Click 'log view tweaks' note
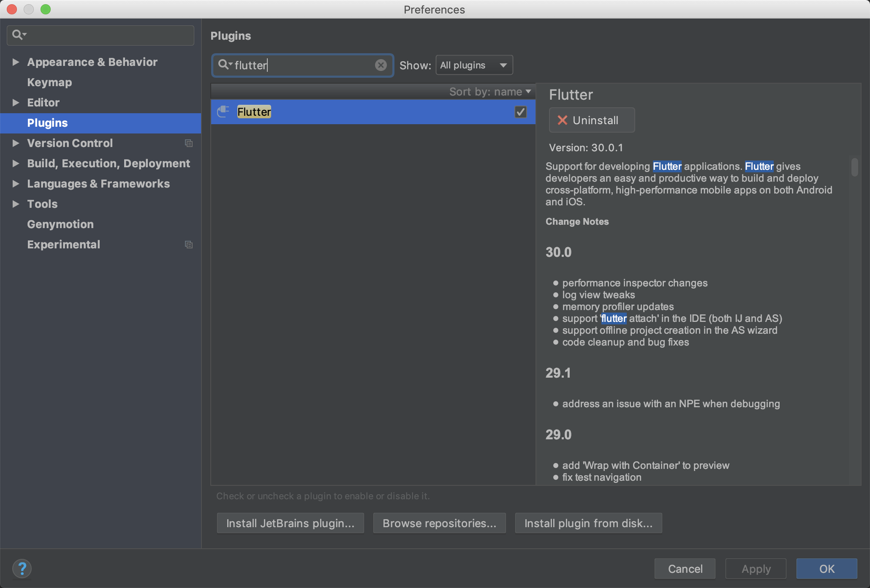 (x=598, y=295)
